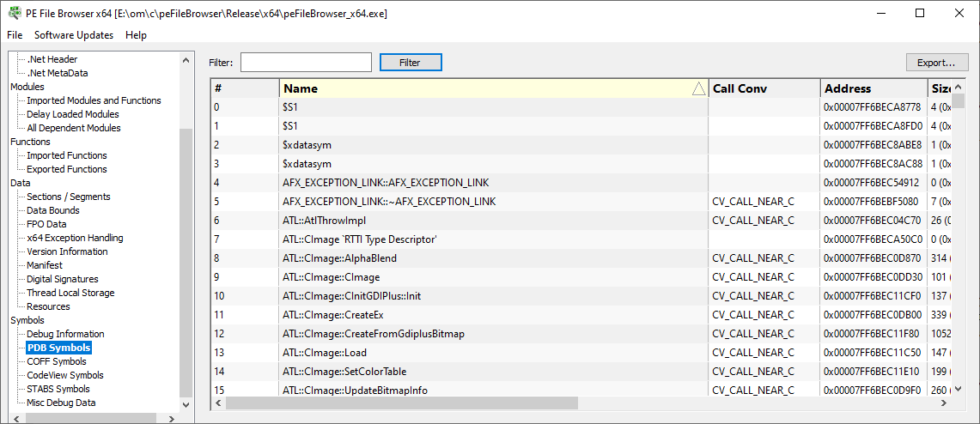The image size is (980, 424).
Task: Click the Address column header
Action: click(x=873, y=88)
